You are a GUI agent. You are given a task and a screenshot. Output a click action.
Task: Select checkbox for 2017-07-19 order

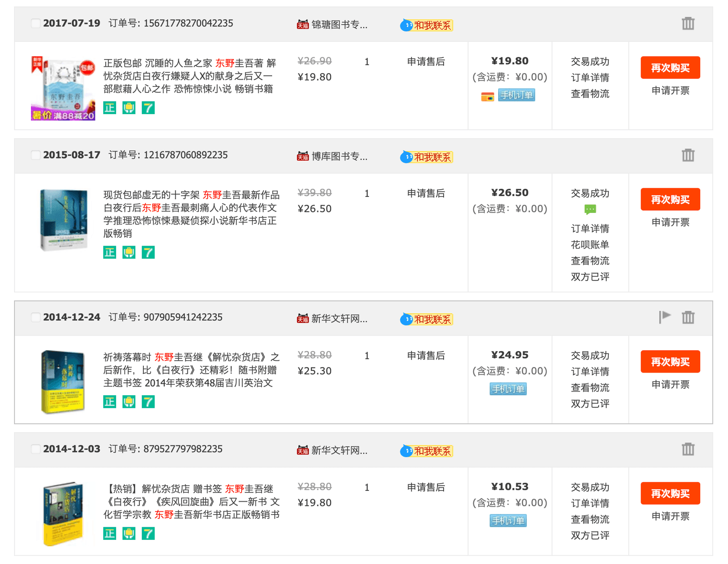pyautogui.click(x=35, y=23)
